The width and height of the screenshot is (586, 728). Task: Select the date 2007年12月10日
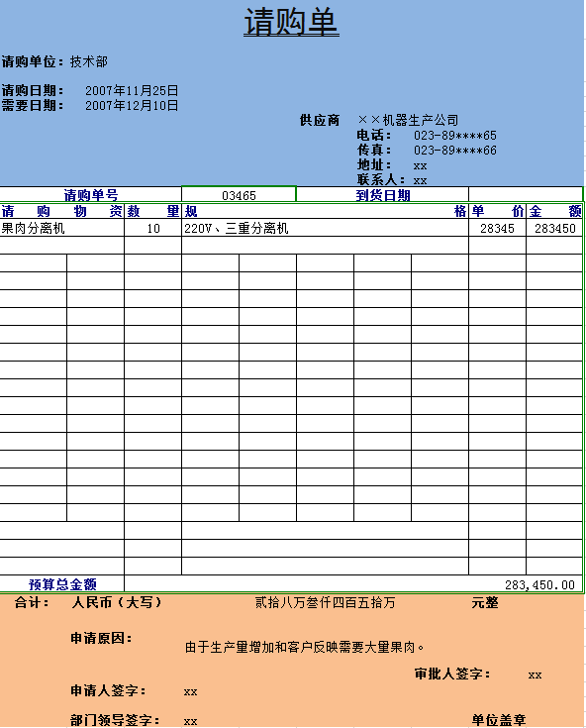(132, 105)
